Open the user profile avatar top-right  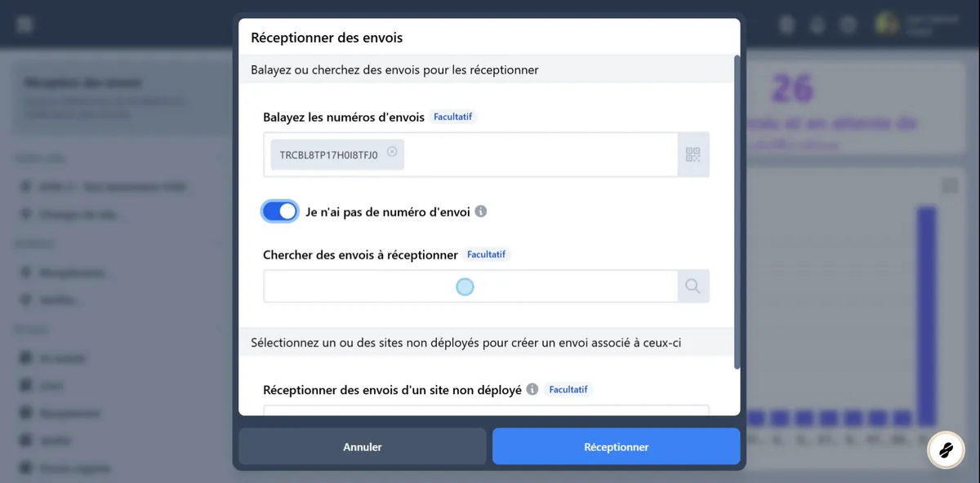887,24
